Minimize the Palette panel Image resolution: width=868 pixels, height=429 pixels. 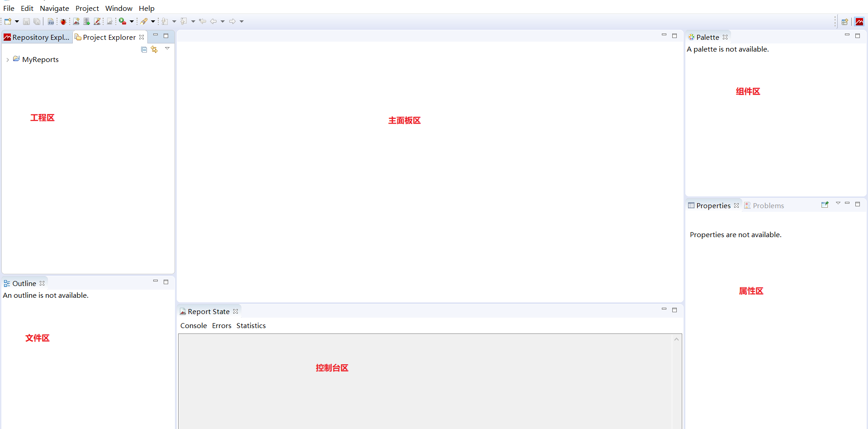point(847,35)
